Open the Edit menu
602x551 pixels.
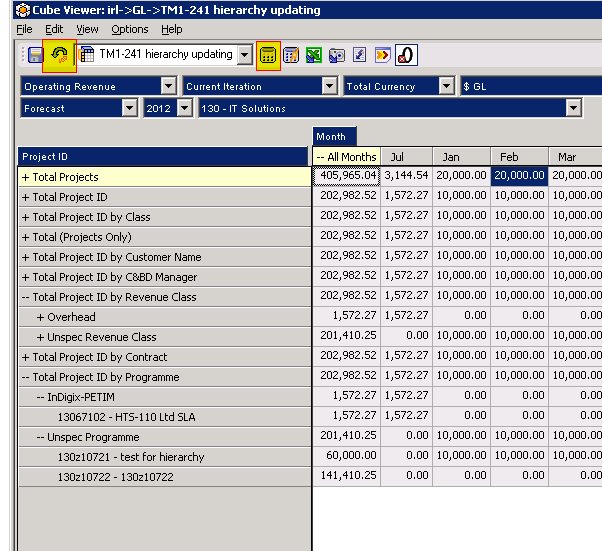point(54,29)
